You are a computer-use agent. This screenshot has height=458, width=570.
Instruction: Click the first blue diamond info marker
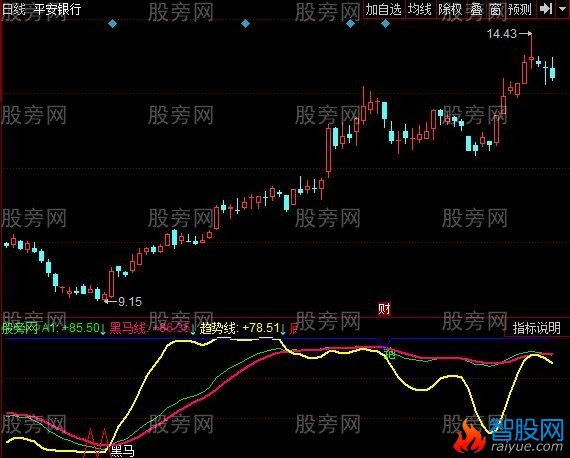point(113,24)
